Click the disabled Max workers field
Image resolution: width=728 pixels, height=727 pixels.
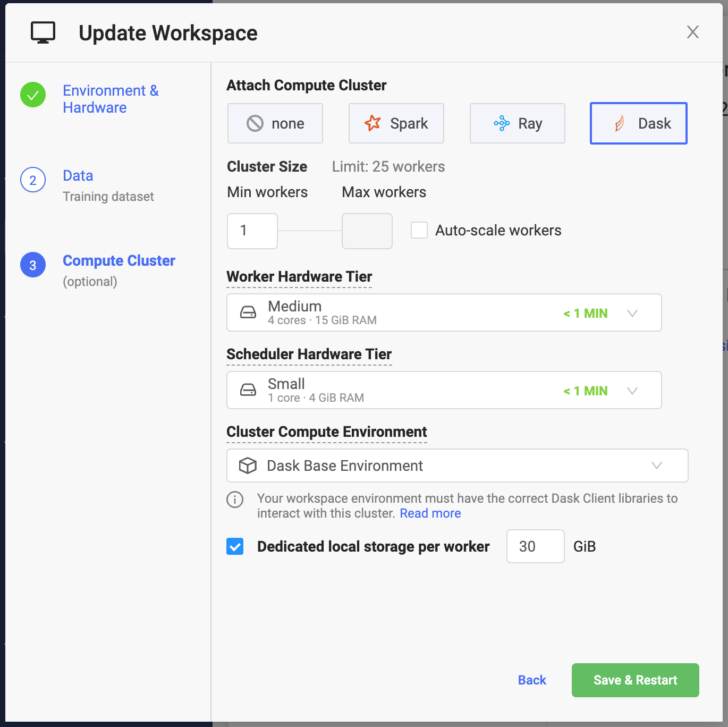click(367, 231)
